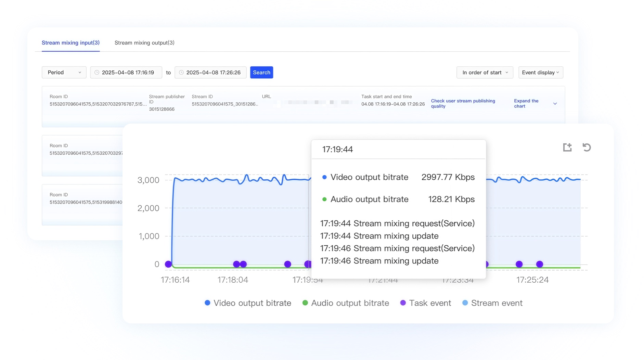The image size is (644, 360).
Task: Open the In order of start dropdown
Action: pyautogui.click(x=485, y=73)
